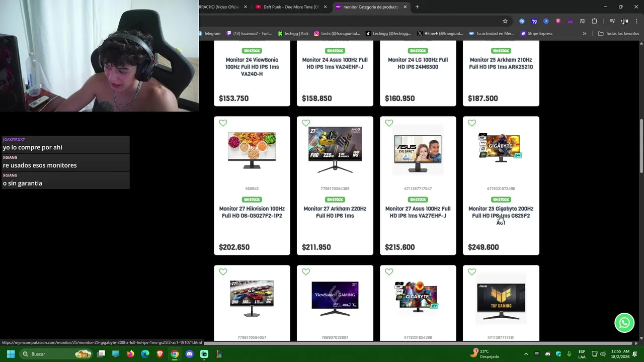
Task: Toggle heart on bottom-row ViewSonic Gaming monitor card
Action: [306, 272]
